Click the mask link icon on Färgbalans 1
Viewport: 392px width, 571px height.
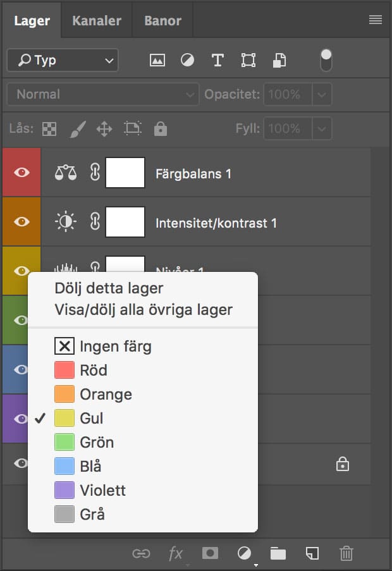coord(95,172)
